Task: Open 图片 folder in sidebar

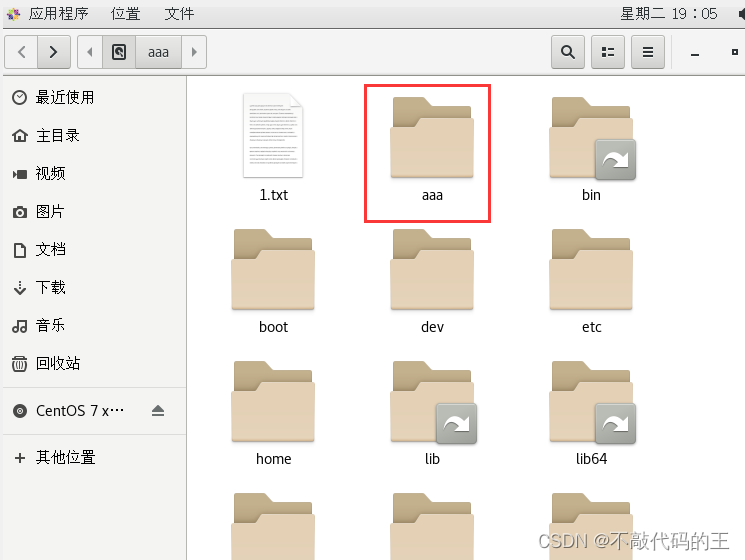Action: click(x=95, y=211)
